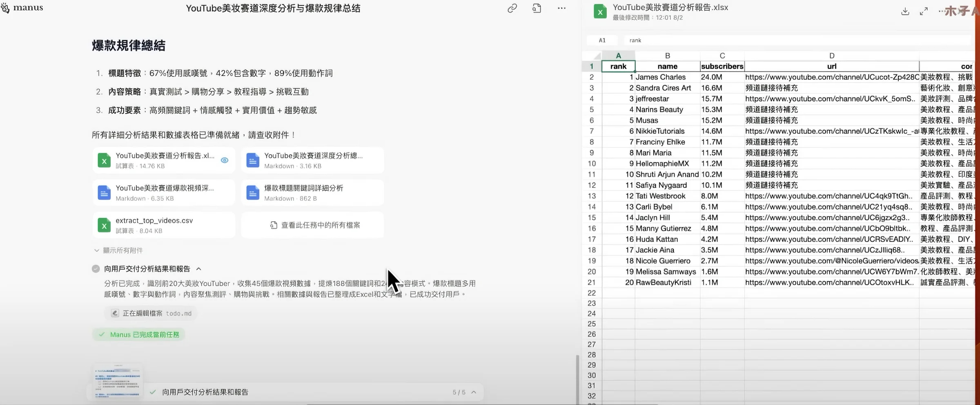980x405 pixels.
Task: Open 爆款標題關鍵詞詳細分析 attachment
Action: (x=312, y=192)
